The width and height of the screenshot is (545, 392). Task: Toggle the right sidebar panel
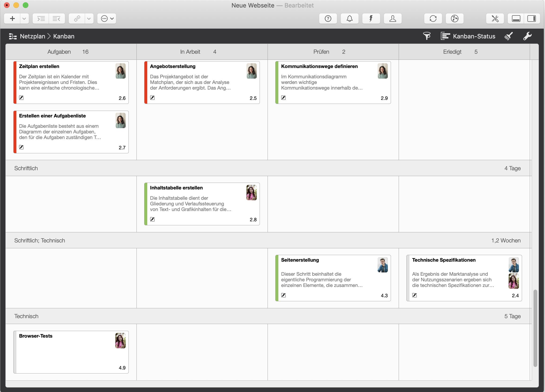[531, 19]
